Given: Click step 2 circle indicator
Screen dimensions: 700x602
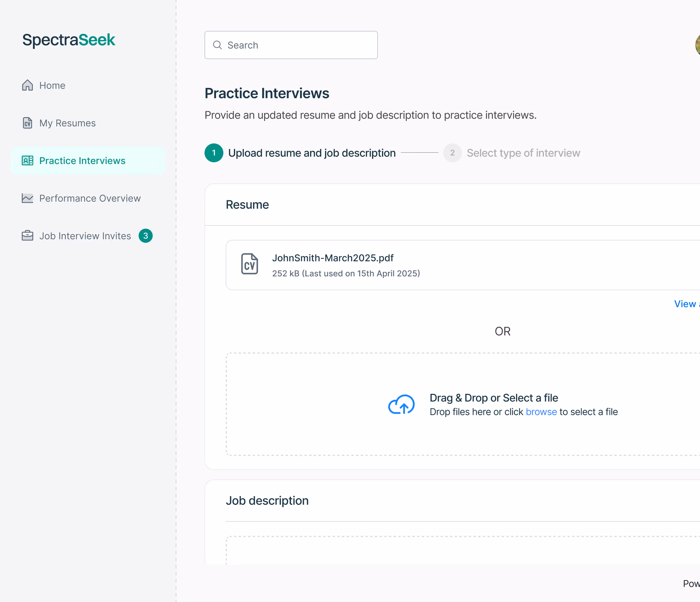Looking at the screenshot, I should (x=452, y=153).
